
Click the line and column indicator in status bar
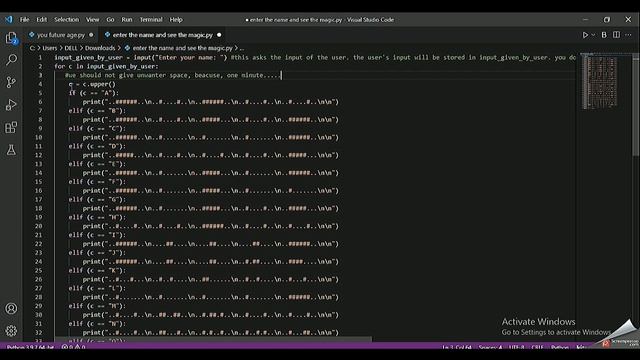click(457, 348)
